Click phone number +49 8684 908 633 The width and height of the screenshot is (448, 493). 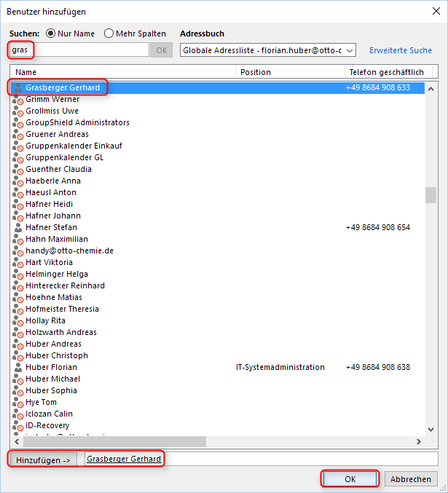(x=378, y=87)
